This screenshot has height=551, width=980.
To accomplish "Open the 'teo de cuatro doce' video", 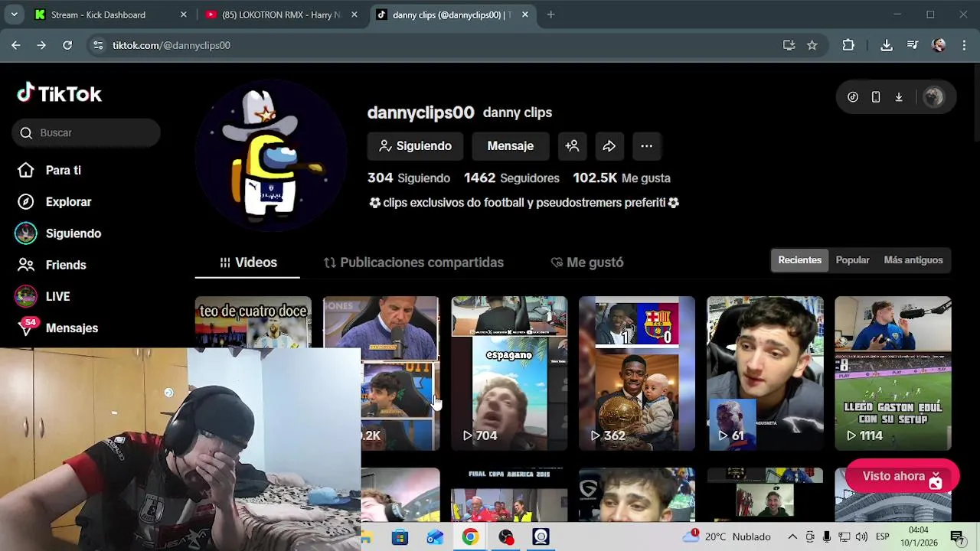I will point(253,321).
